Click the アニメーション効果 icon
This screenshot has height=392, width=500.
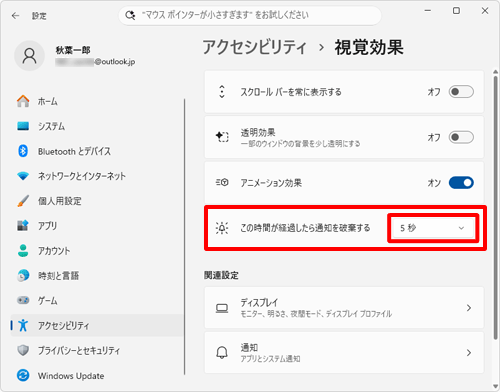point(222,182)
